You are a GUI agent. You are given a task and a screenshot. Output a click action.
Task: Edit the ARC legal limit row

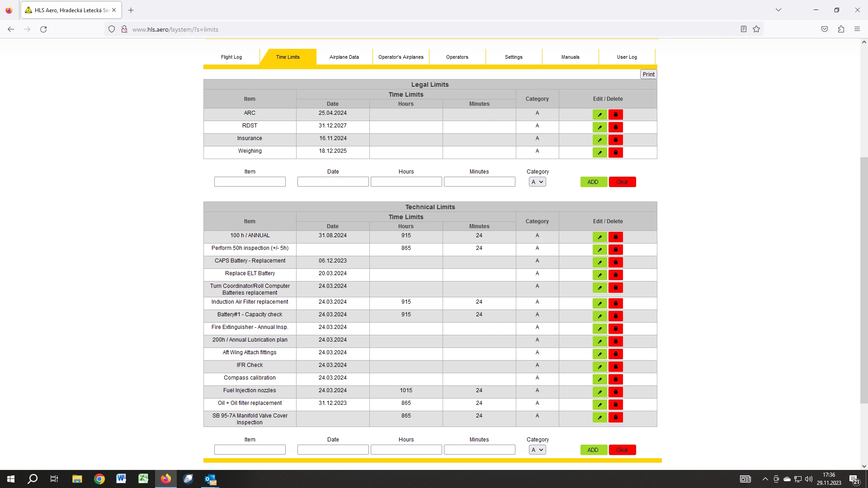pos(599,115)
